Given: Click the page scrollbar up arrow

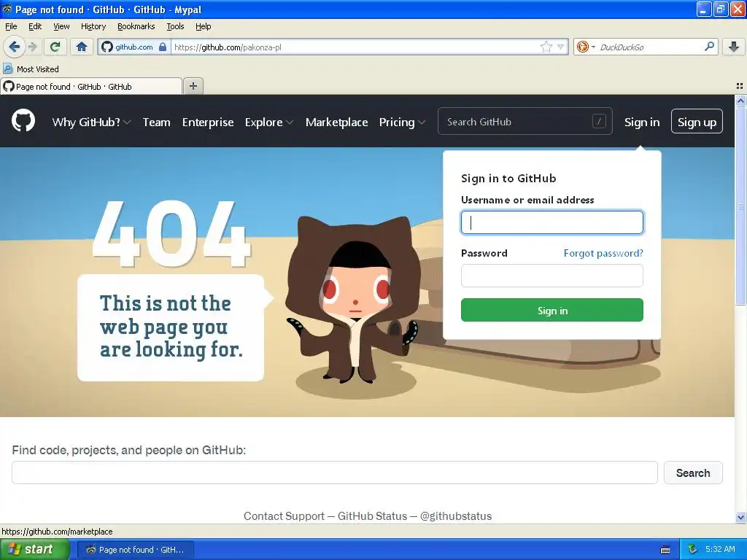Looking at the screenshot, I should 740,101.
